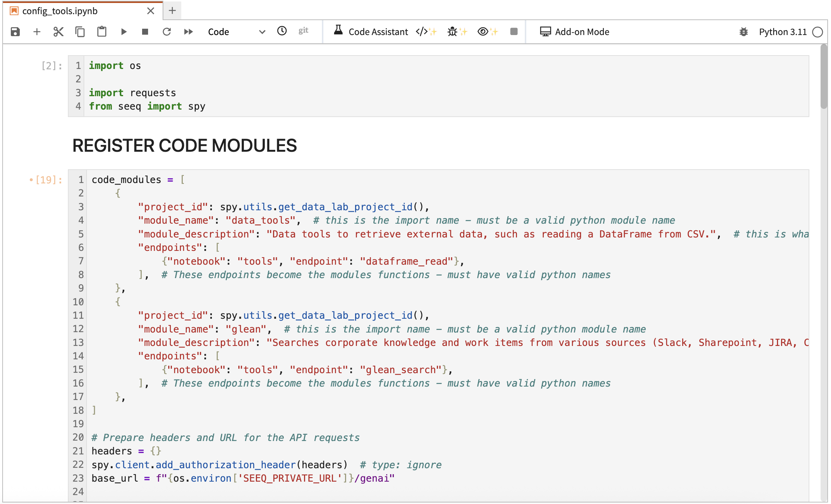The height and width of the screenshot is (504, 831).
Task: Cut the selected cell
Action: [x=59, y=32]
